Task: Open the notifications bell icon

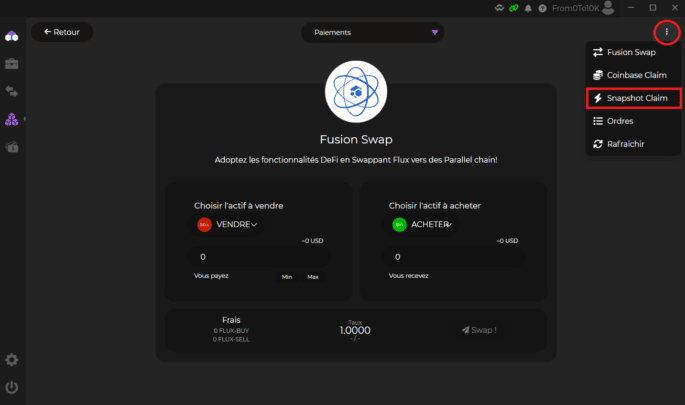Action: point(529,8)
